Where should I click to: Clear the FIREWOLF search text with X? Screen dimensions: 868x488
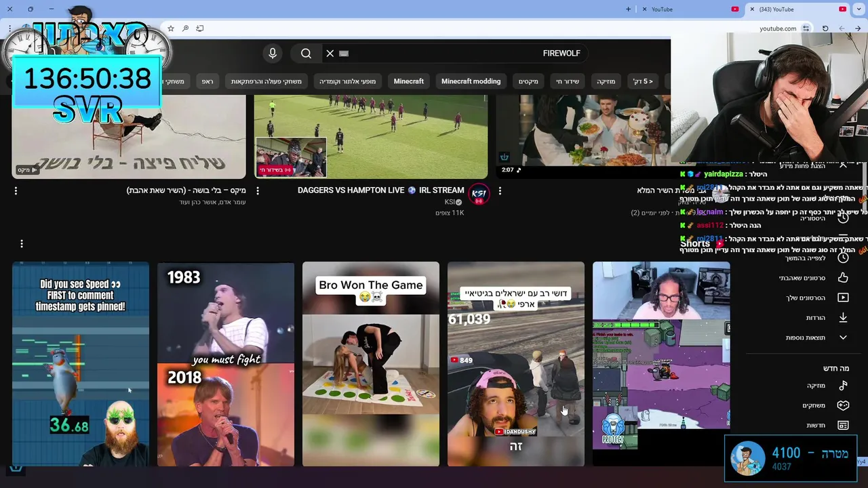point(330,54)
